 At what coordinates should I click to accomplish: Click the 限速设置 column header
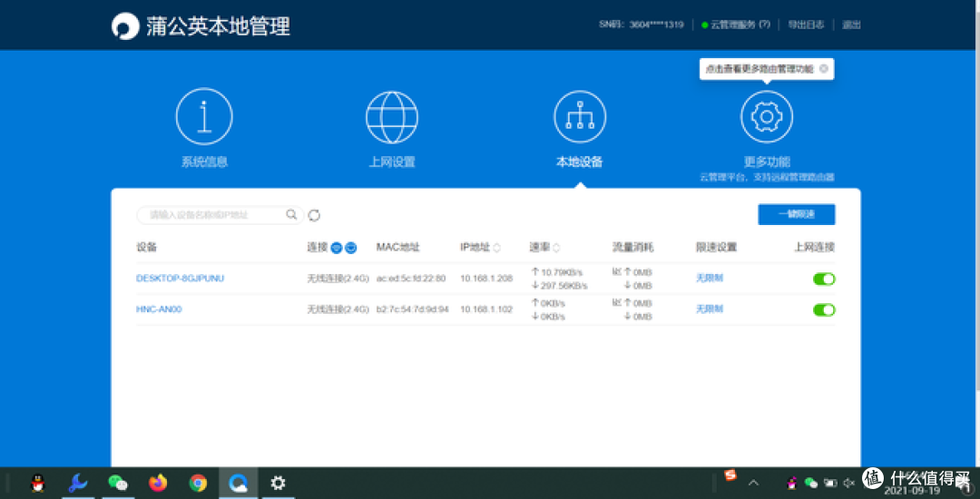click(x=716, y=248)
